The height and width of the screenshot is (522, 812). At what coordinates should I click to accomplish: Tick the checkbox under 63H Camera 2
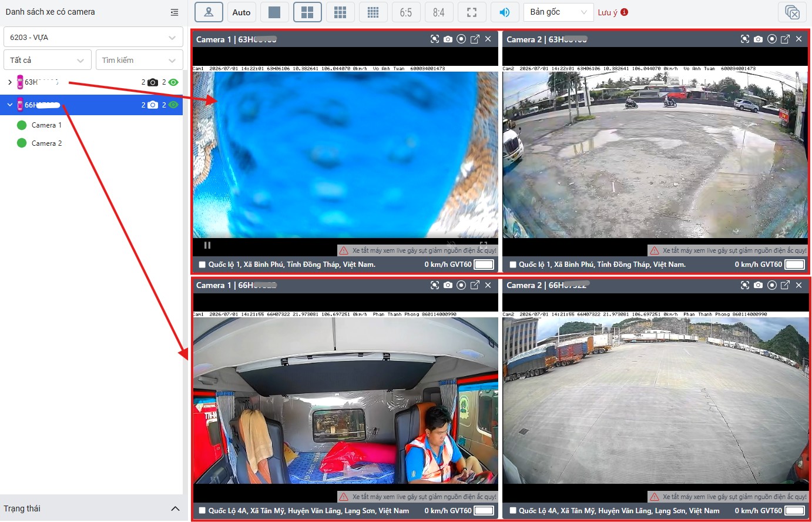(513, 265)
